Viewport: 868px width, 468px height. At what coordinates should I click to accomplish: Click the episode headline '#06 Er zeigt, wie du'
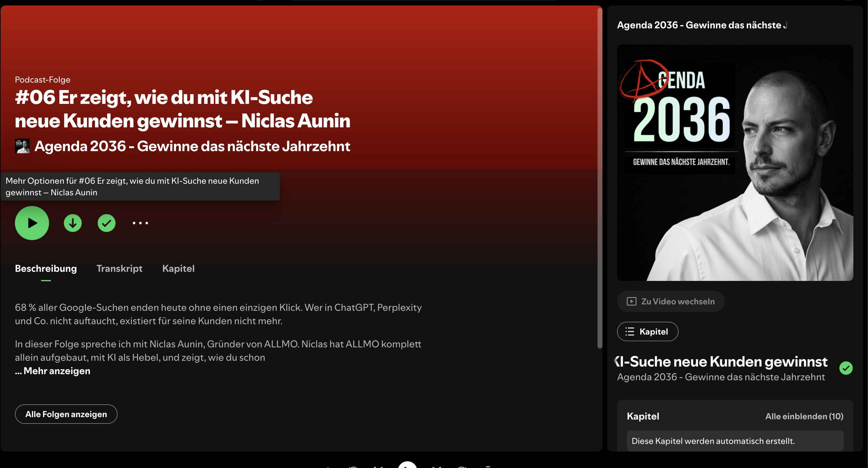182,109
